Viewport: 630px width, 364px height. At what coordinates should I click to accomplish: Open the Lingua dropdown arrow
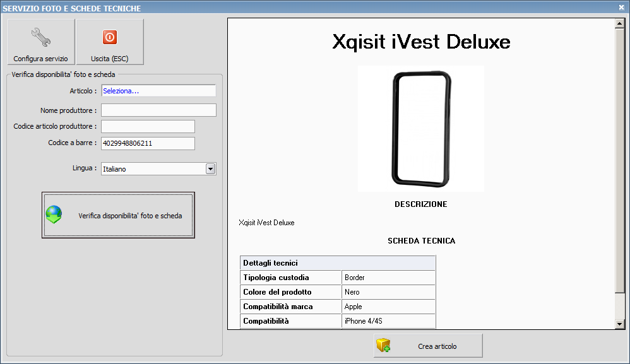(211, 169)
